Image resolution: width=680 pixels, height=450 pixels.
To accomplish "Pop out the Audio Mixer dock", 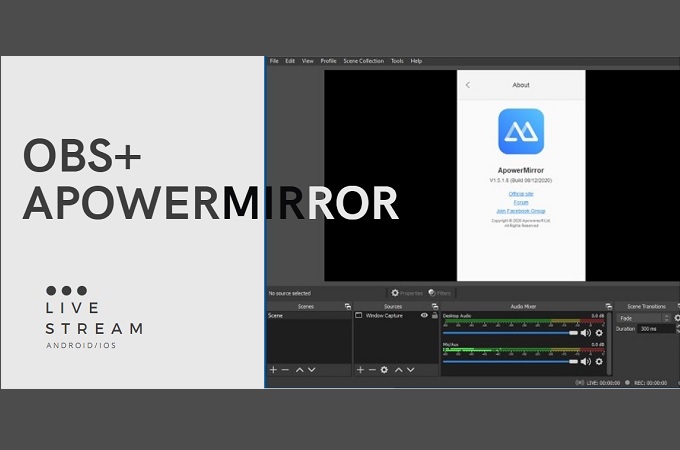I will pyautogui.click(x=608, y=306).
